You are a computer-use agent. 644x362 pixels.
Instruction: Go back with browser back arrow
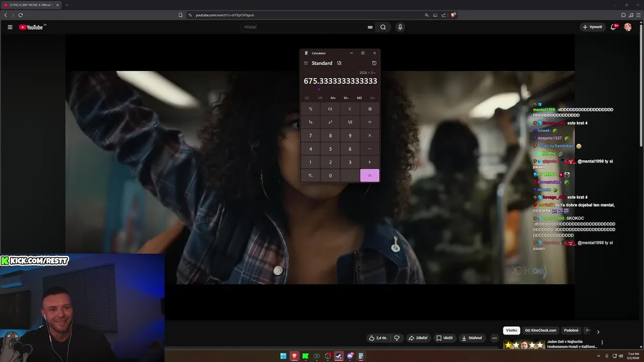pyautogui.click(x=6, y=15)
